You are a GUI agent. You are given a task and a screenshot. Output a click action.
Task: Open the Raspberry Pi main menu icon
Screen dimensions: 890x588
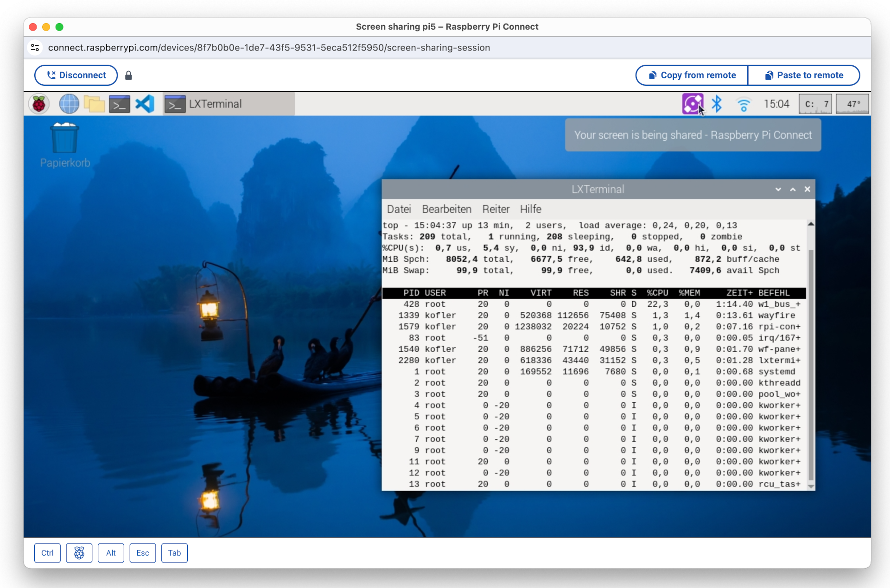(x=39, y=104)
